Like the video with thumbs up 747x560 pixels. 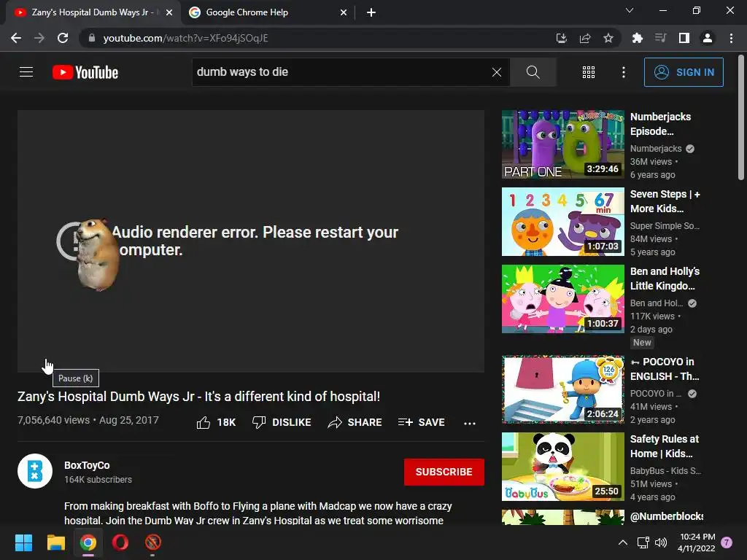tap(216, 422)
